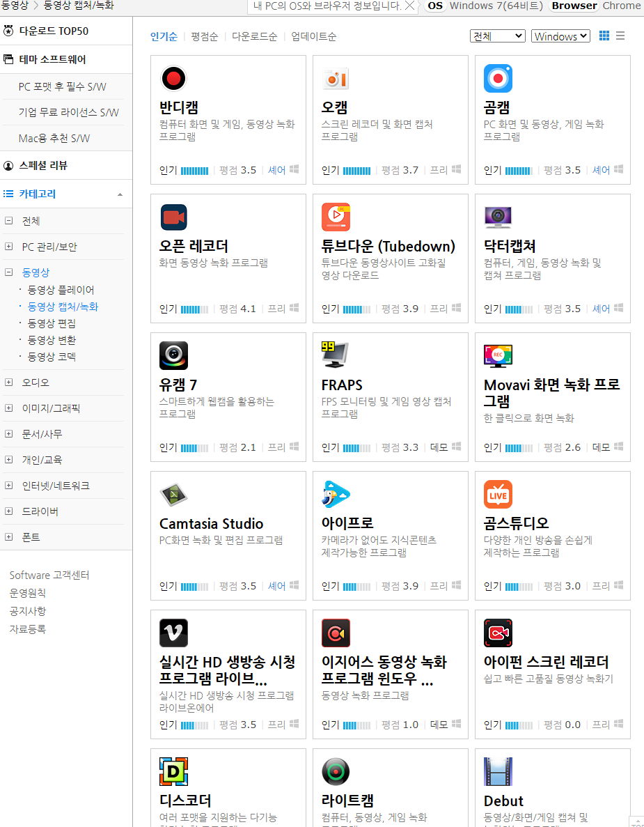Switch to list view layout
The height and width of the screenshot is (827, 644).
620,36
